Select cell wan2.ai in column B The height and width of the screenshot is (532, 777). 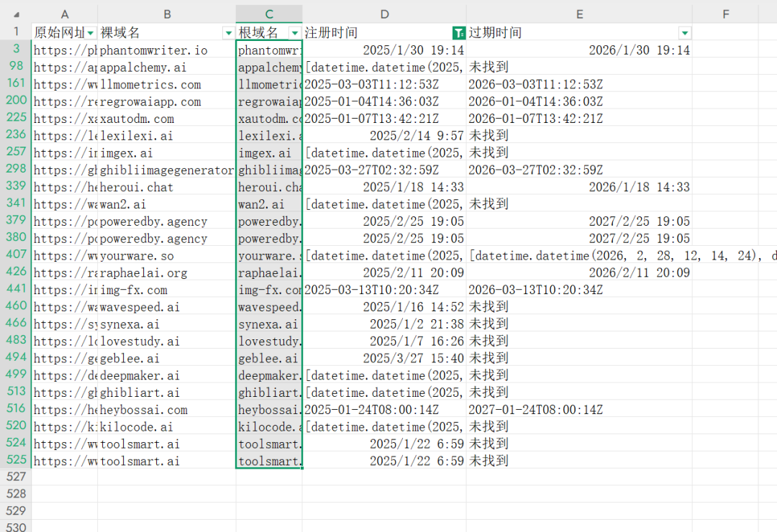tap(167, 204)
